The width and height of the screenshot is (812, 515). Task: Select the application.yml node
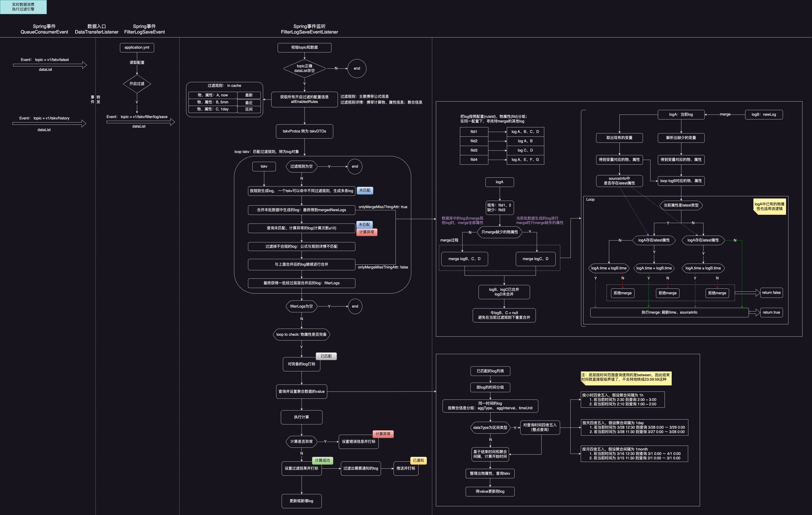tap(136, 47)
